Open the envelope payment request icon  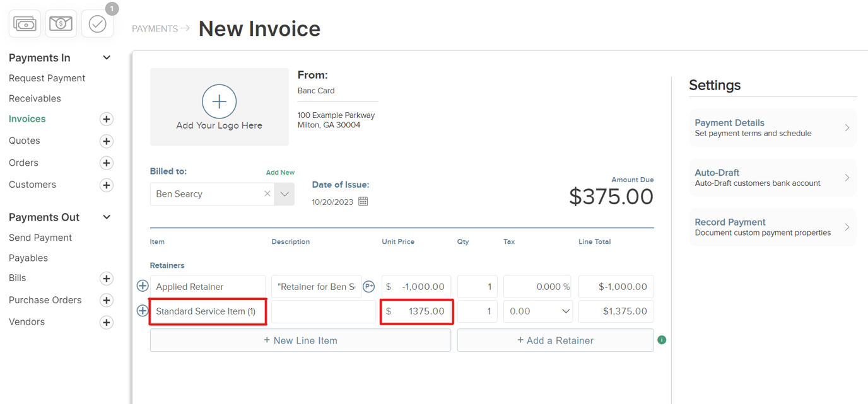(x=61, y=23)
